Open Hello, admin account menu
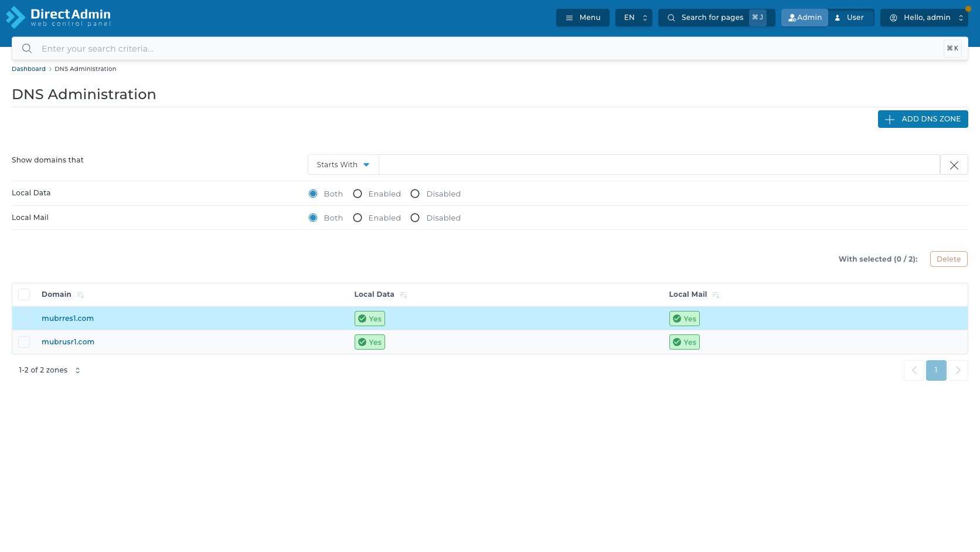Viewport: 980px width, 552px height. pyautogui.click(x=924, y=18)
